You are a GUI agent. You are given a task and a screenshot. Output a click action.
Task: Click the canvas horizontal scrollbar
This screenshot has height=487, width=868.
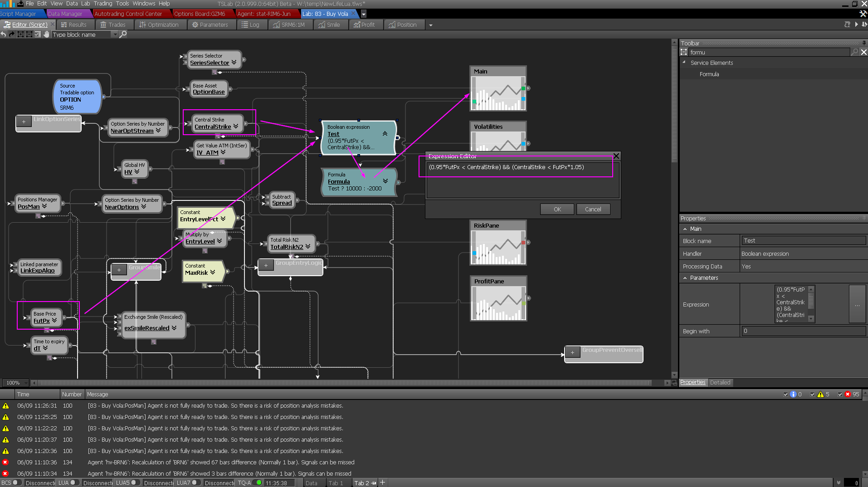(x=345, y=383)
